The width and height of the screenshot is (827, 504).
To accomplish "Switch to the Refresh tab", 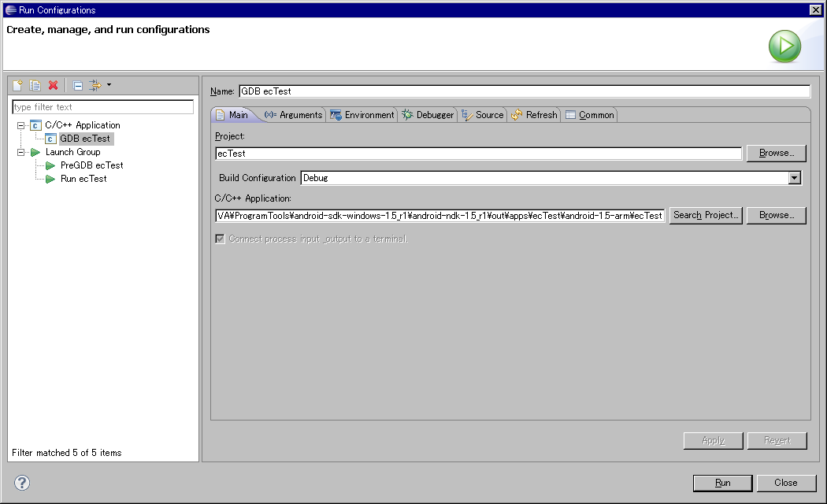I will [x=534, y=115].
